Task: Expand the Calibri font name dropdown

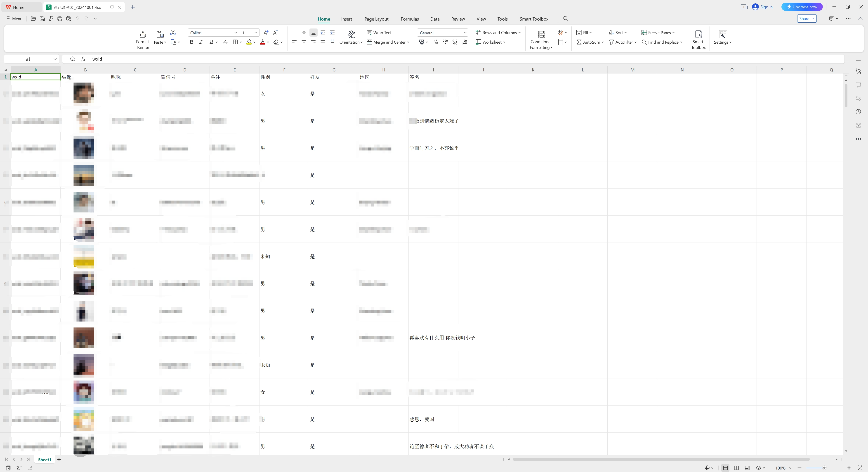Action: click(236, 33)
